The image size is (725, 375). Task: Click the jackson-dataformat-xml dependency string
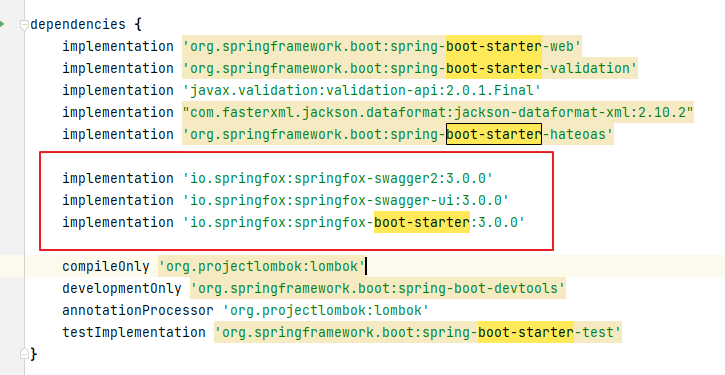pyautogui.click(x=438, y=112)
